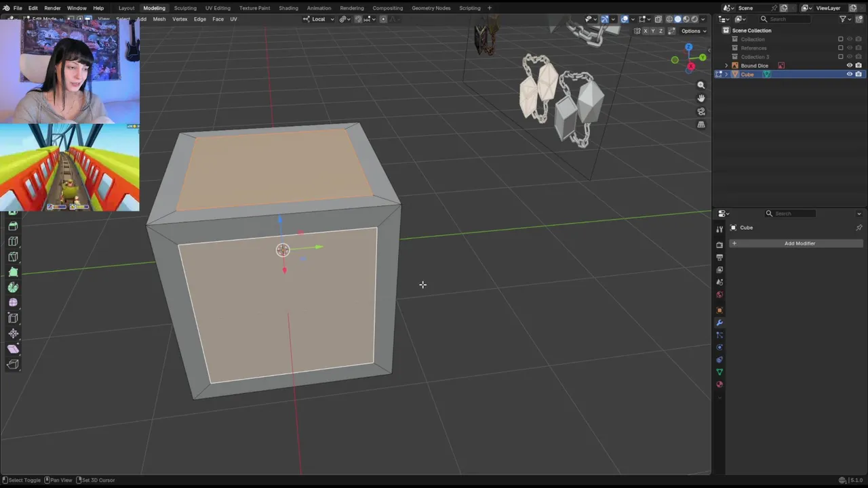Open the Render menu
Screen dimensions: 868x488
click(52, 8)
